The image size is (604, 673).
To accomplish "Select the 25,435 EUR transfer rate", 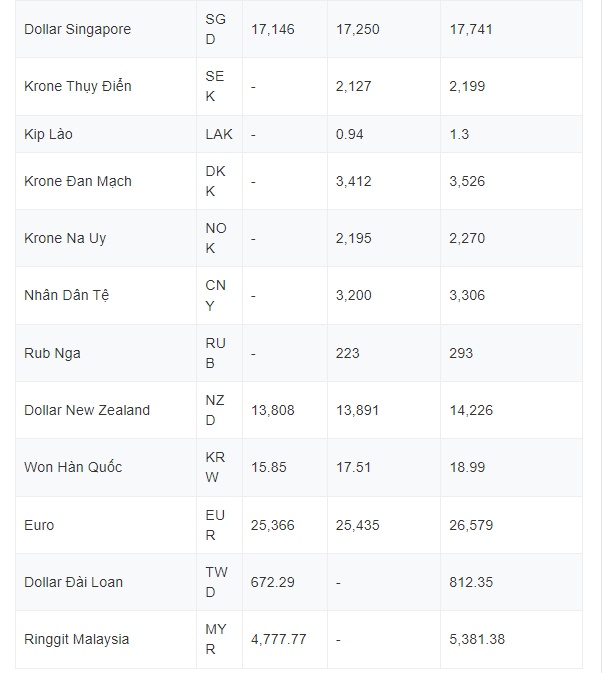I will pyautogui.click(x=358, y=525).
